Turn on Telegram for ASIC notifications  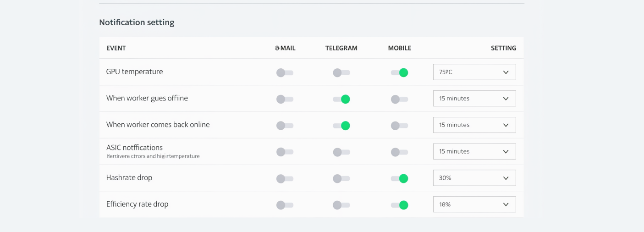click(x=341, y=152)
